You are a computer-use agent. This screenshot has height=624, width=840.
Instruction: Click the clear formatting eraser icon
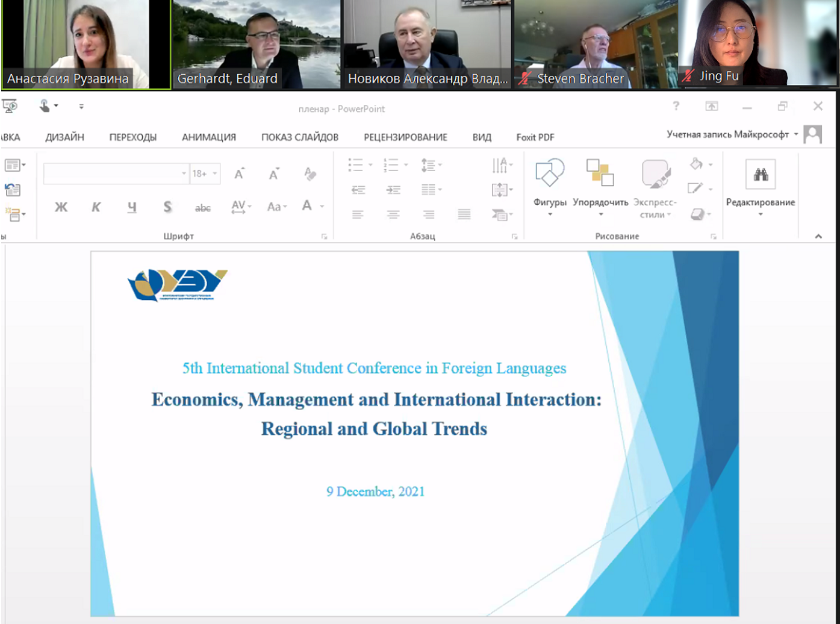point(310,174)
